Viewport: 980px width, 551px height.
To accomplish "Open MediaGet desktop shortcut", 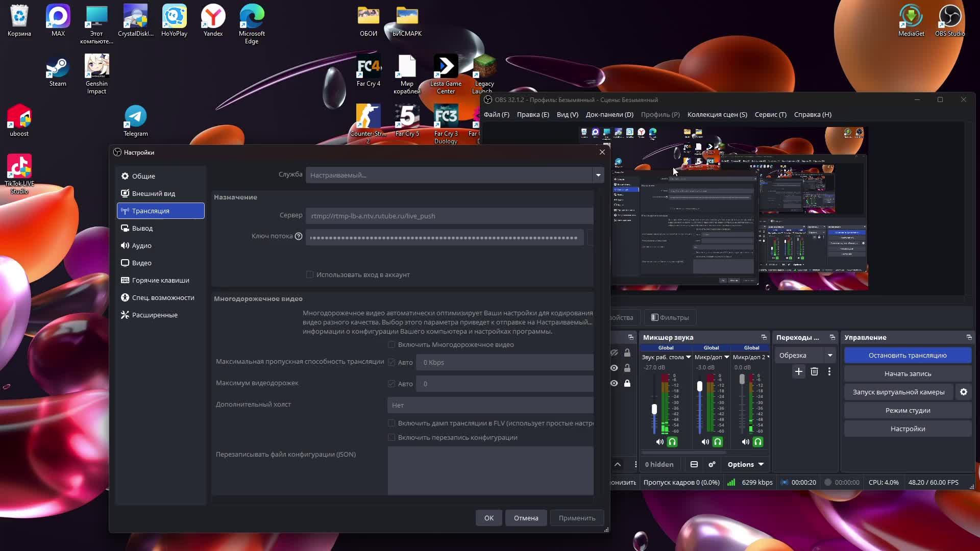I will coord(911,21).
